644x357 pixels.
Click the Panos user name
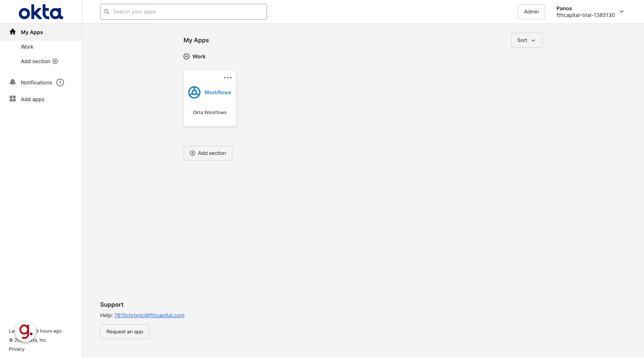tap(564, 9)
